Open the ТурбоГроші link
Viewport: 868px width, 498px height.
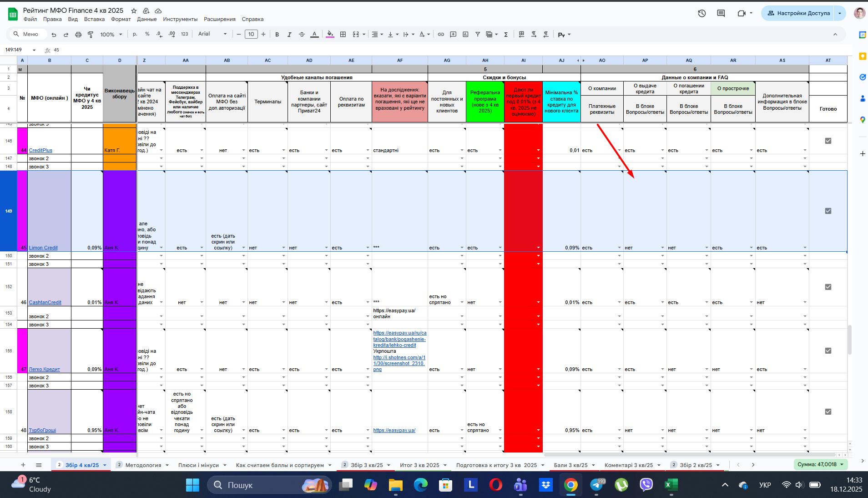42,430
